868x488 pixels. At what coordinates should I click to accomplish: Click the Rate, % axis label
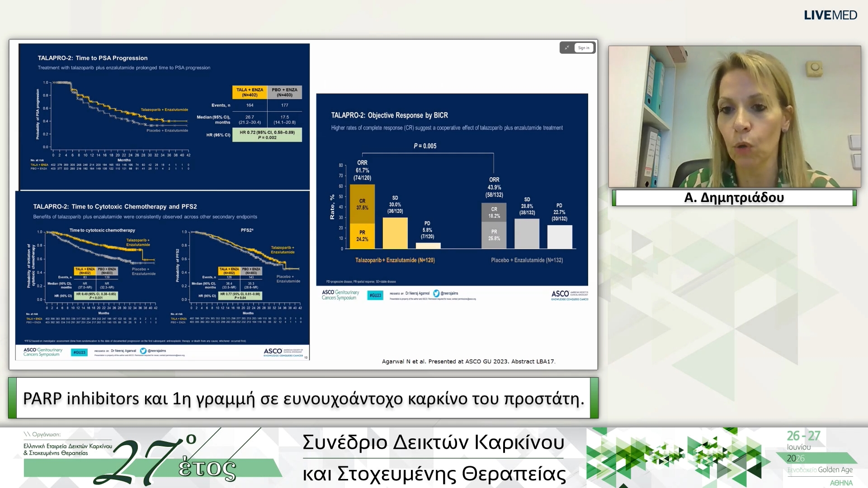click(332, 207)
